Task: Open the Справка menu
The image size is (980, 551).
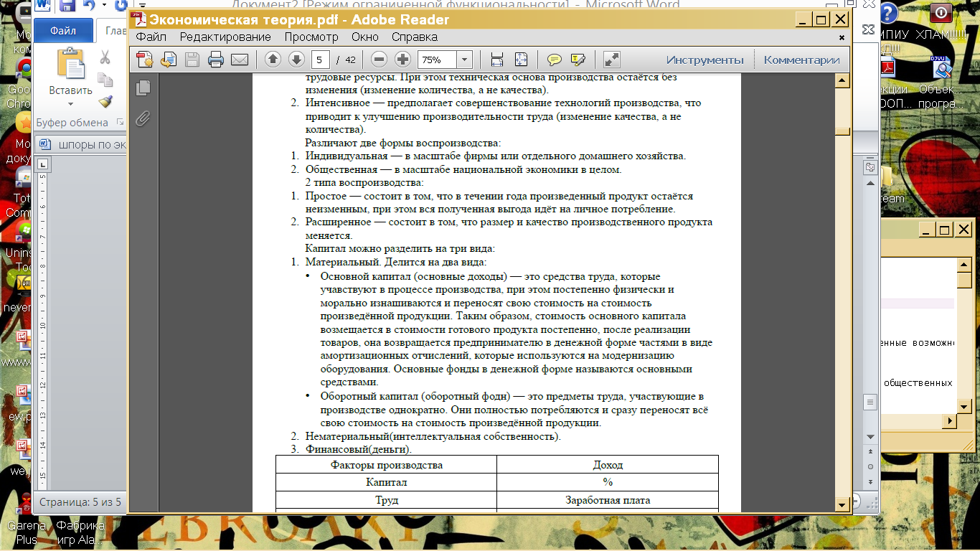Action: [x=415, y=37]
